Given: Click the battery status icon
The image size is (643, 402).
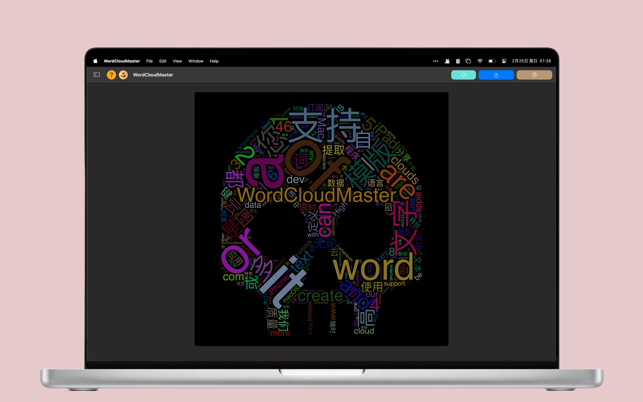Looking at the screenshot, I should coord(492,61).
